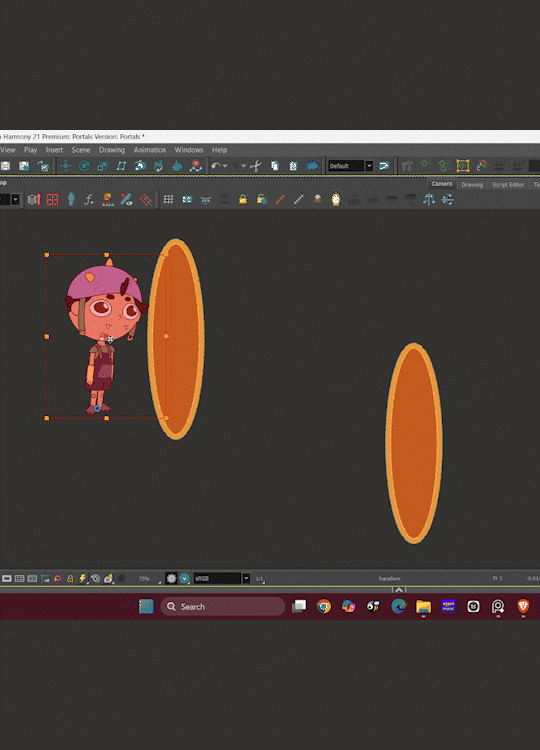Toggle the orange character Onion Skin icon
The image size is (540, 750).
[x=336, y=199]
